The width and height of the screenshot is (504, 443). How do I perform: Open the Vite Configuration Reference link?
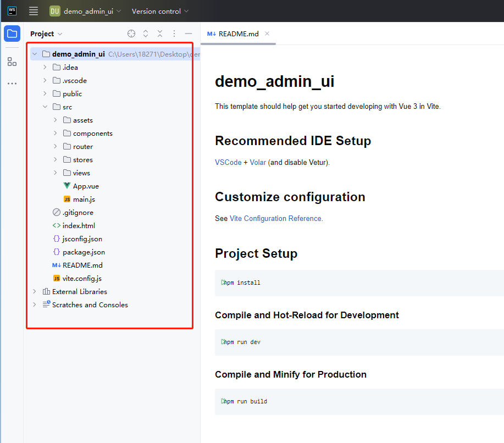click(x=276, y=218)
